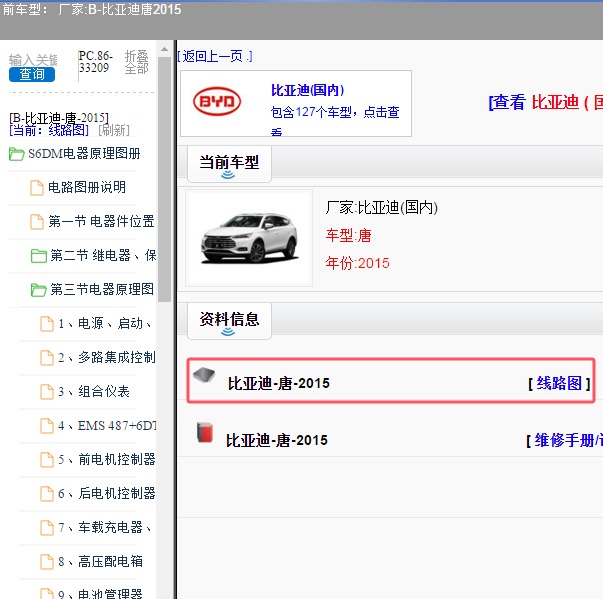Screen dimensions: 603x599
Task: Click the page icon beside 3、组合仪表
Action: [x=46, y=391]
